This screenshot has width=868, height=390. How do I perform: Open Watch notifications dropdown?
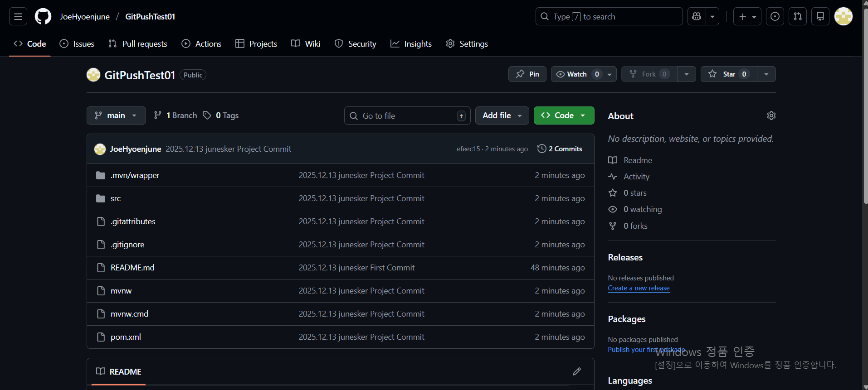pyautogui.click(x=584, y=74)
